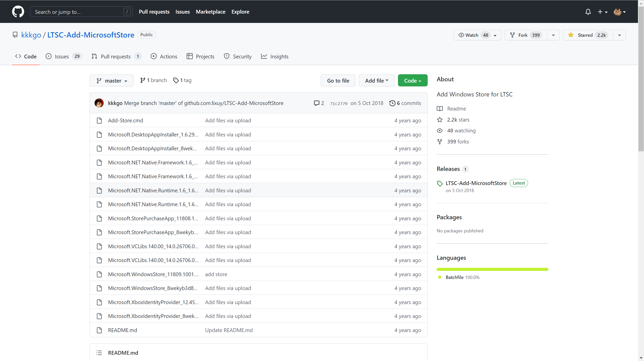Open the fork options dropdown arrow

(x=553, y=35)
